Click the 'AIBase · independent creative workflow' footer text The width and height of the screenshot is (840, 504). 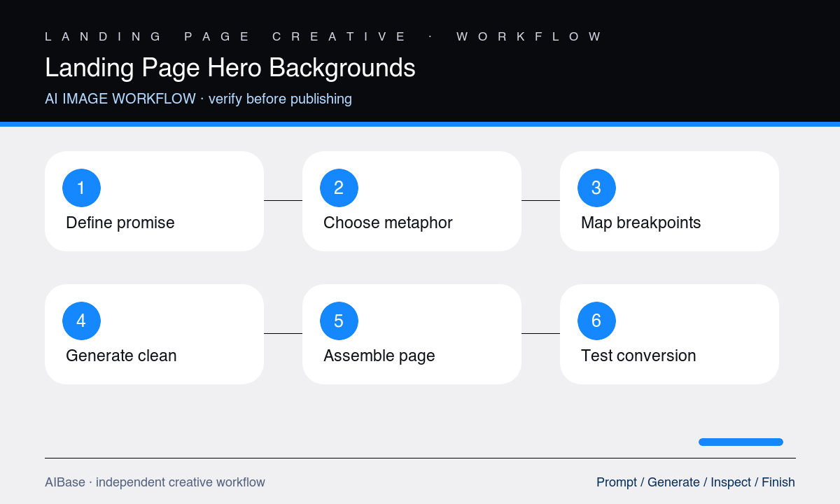(155, 482)
